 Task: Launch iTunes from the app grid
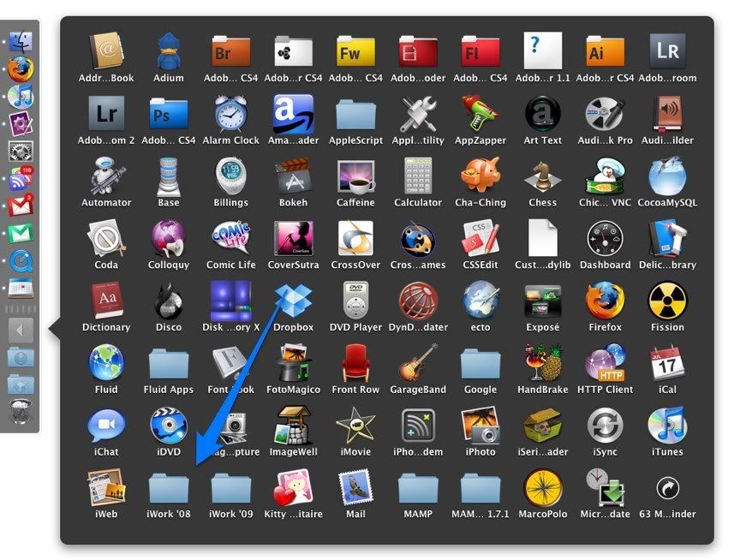point(667,426)
